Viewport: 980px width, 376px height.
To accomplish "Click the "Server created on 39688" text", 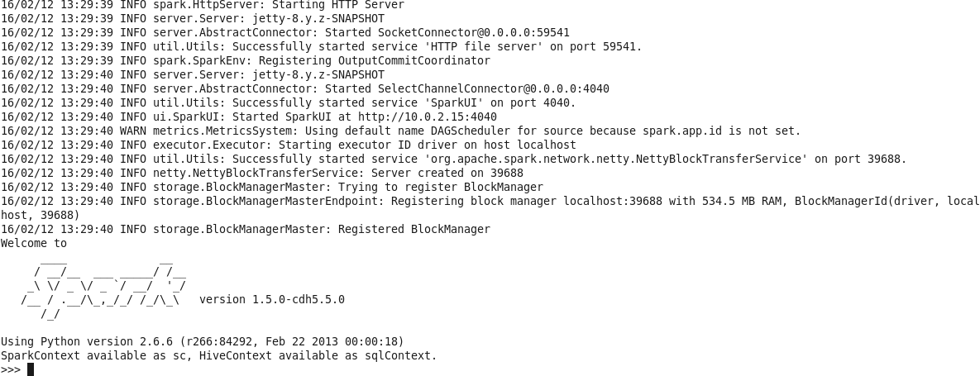I will [447, 173].
